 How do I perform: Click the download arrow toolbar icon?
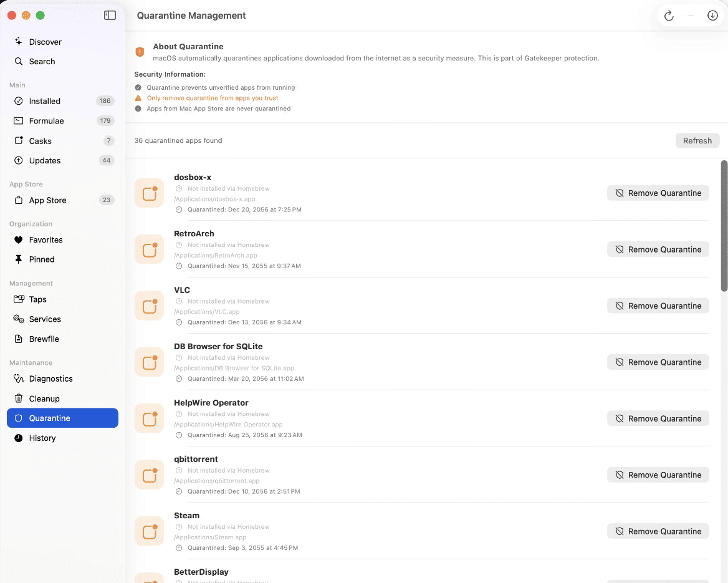click(712, 16)
